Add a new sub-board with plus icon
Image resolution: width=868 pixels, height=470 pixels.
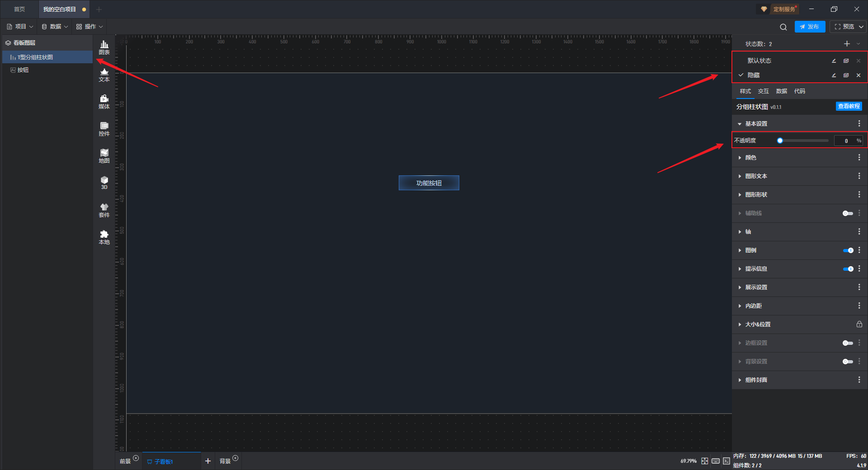point(208,461)
